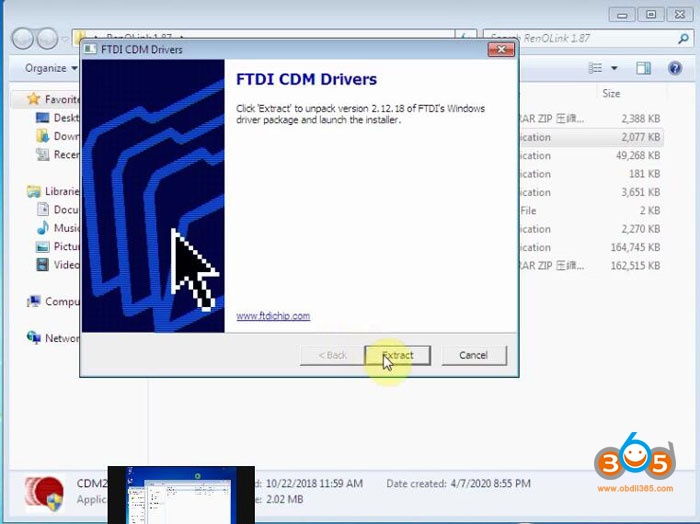Open the Desktop icon in the sidebar

[x=42, y=118]
